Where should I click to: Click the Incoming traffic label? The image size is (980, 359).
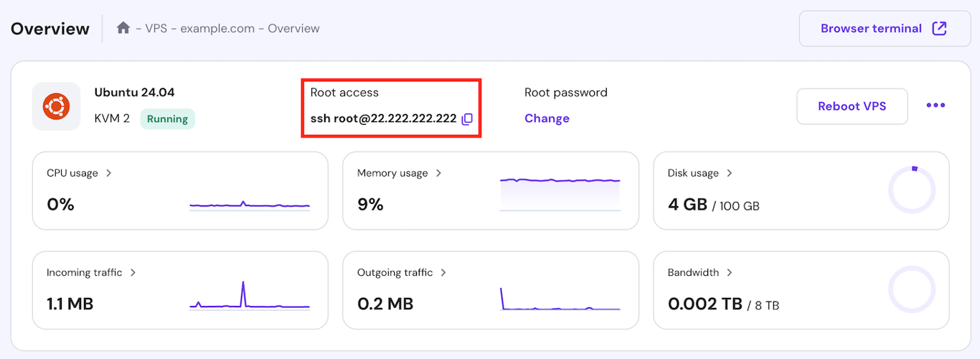pos(85,273)
